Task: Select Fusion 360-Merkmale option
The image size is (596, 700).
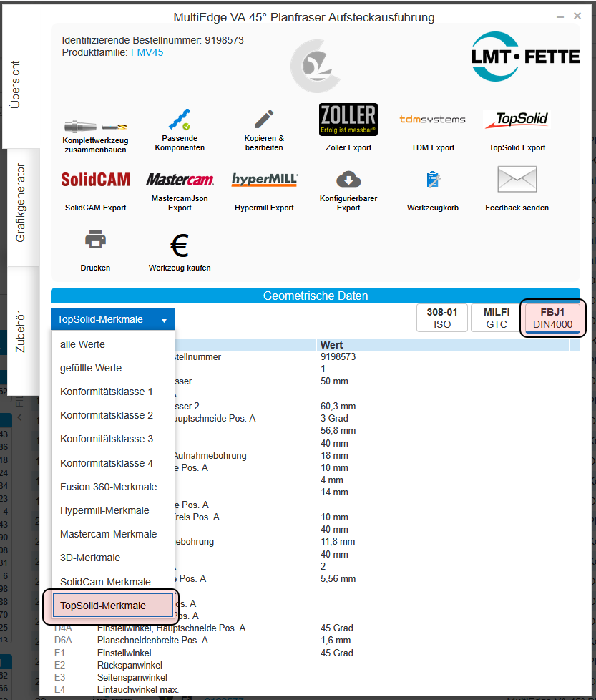Action: tap(113, 487)
